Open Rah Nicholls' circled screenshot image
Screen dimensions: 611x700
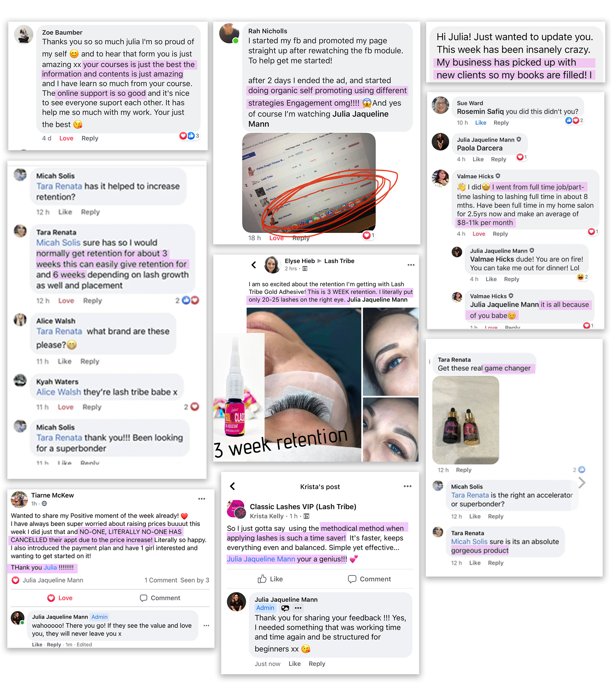[309, 183]
